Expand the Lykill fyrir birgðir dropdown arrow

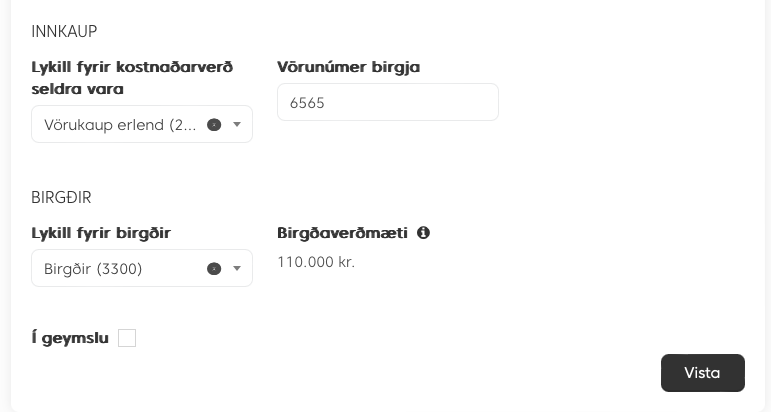[x=237, y=269]
